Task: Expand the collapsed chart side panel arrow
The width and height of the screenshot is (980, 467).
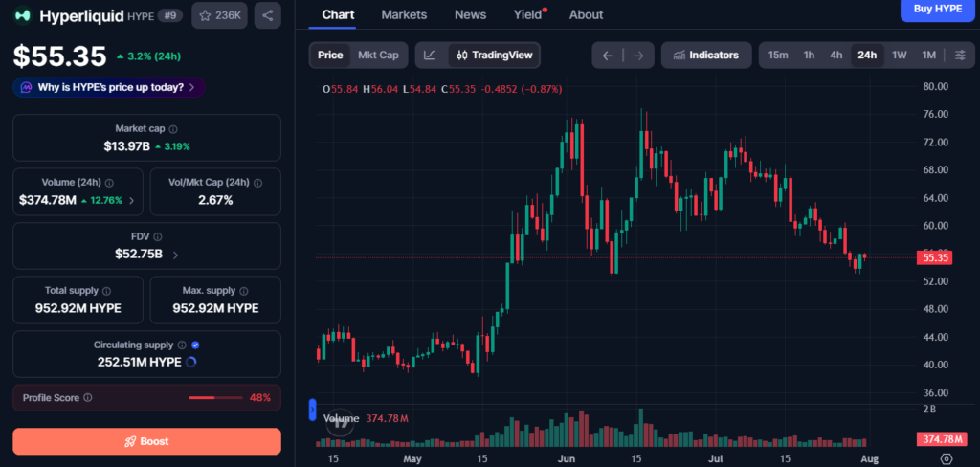Action: click(x=313, y=411)
